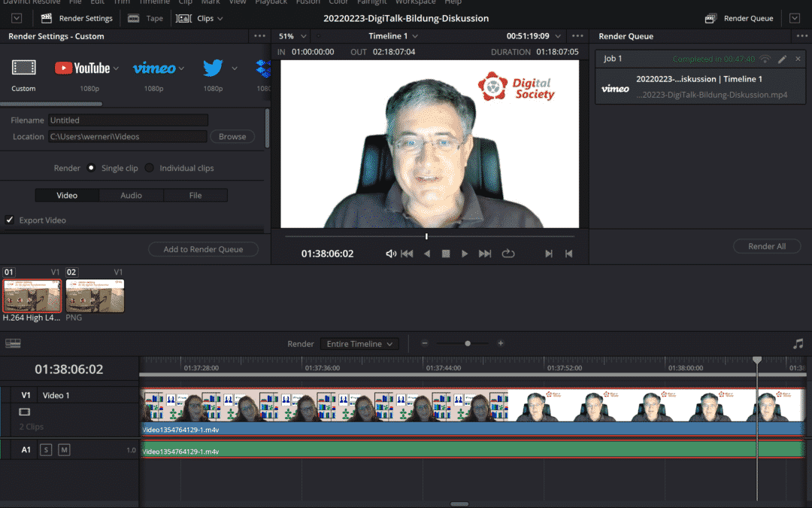Image resolution: width=812 pixels, height=508 pixels.
Task: Open Render Settings options (three dots)
Action: (x=259, y=36)
